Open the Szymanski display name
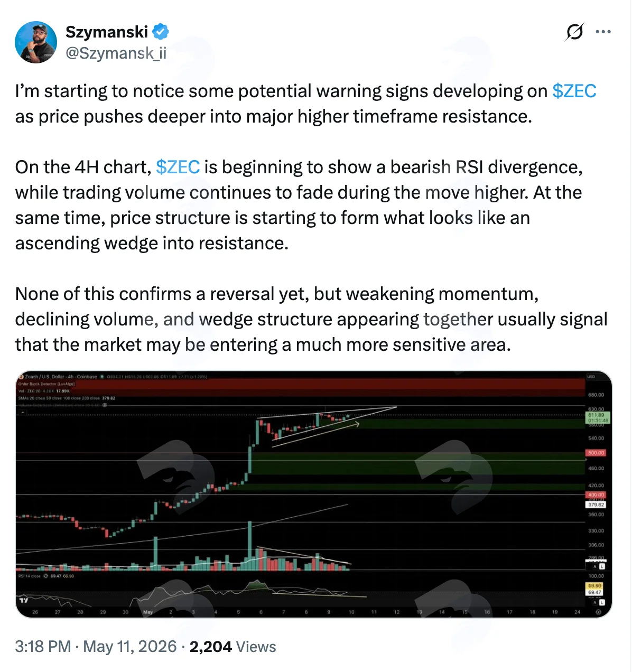The image size is (632, 672). point(107,32)
